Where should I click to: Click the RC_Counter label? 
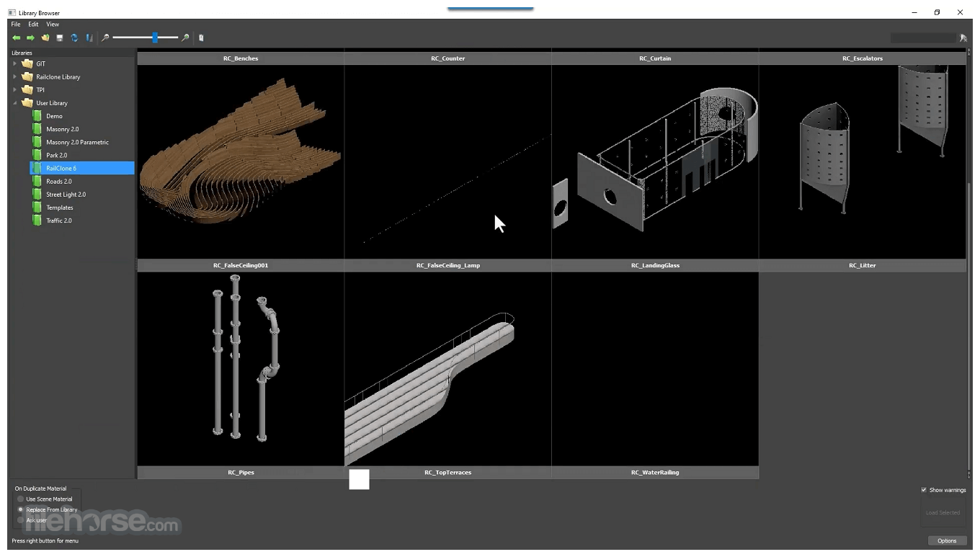pos(448,58)
